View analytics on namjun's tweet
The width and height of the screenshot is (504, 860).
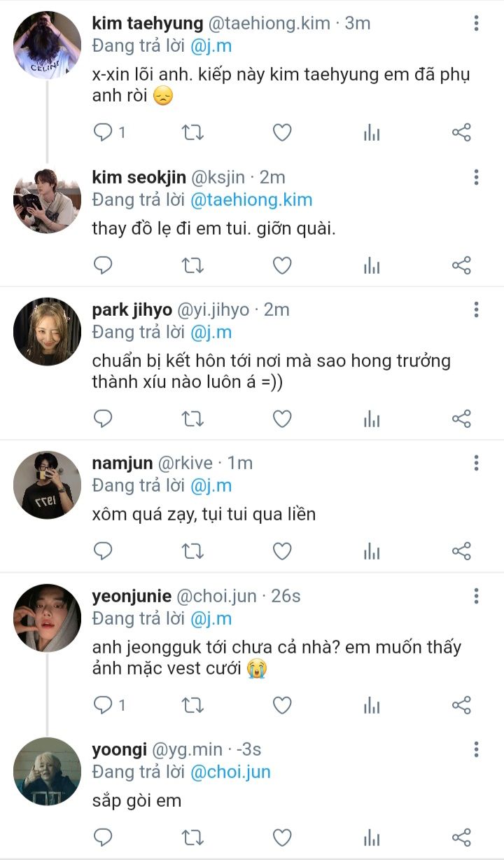(372, 552)
